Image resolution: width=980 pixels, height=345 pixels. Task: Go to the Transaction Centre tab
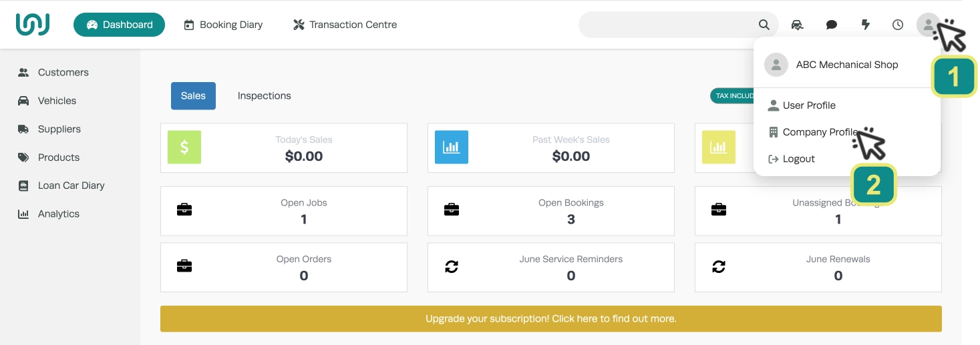(x=345, y=25)
